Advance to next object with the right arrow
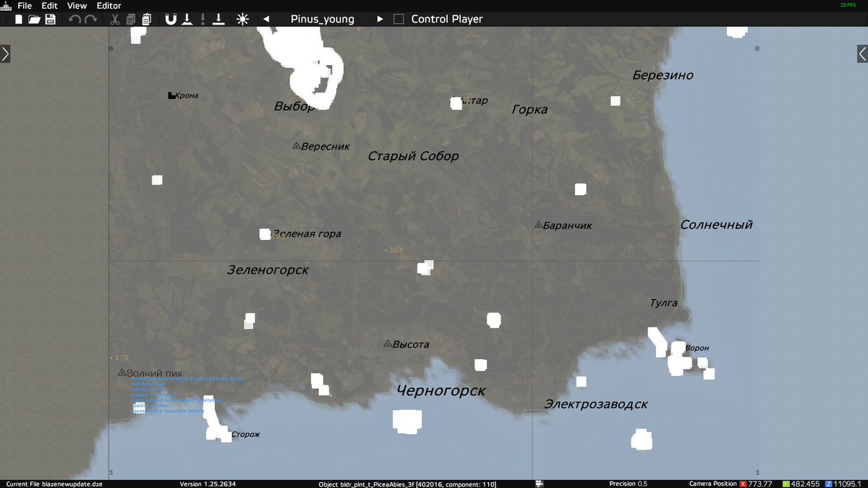Image resolution: width=868 pixels, height=488 pixels. click(x=380, y=20)
